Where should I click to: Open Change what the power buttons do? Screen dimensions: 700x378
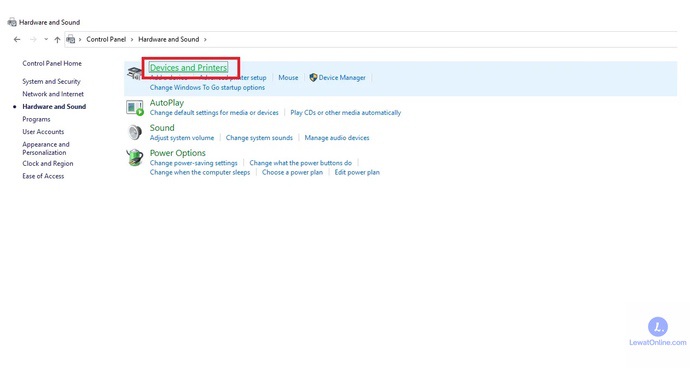(x=300, y=163)
